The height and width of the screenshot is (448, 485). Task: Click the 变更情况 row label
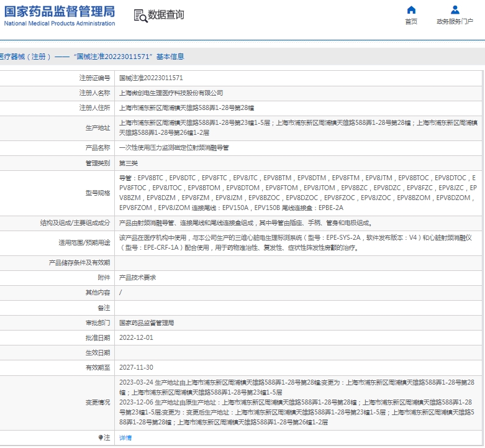pos(97,402)
